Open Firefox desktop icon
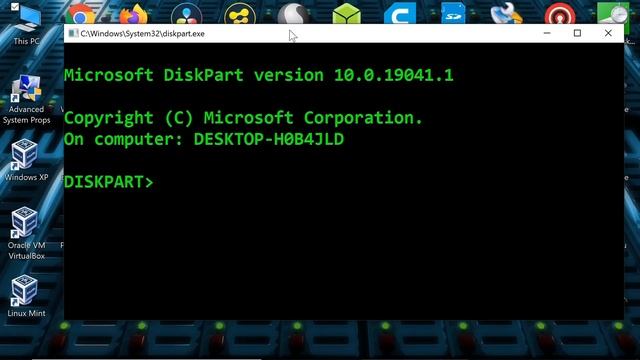The height and width of the screenshot is (360, 640). click(133, 14)
